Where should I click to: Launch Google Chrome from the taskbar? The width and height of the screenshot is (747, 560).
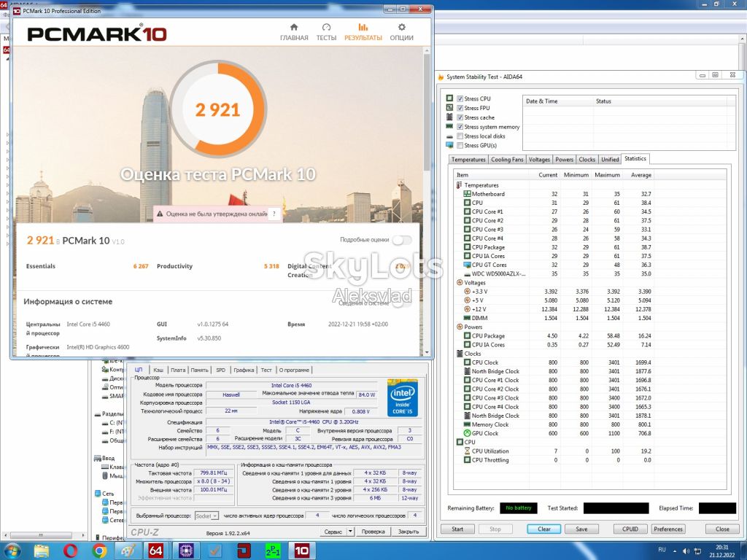click(99, 551)
